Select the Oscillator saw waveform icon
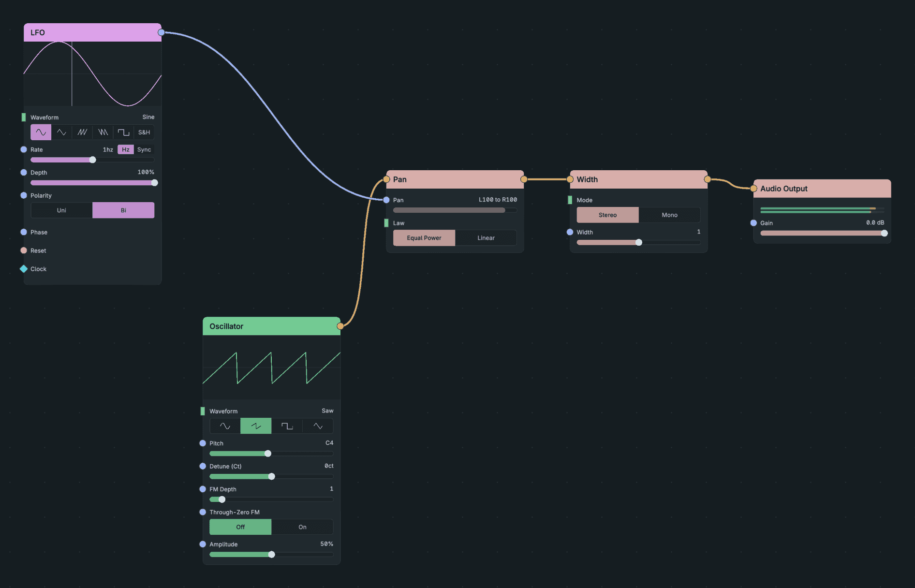Viewport: 915px width, 588px height. pos(256,426)
